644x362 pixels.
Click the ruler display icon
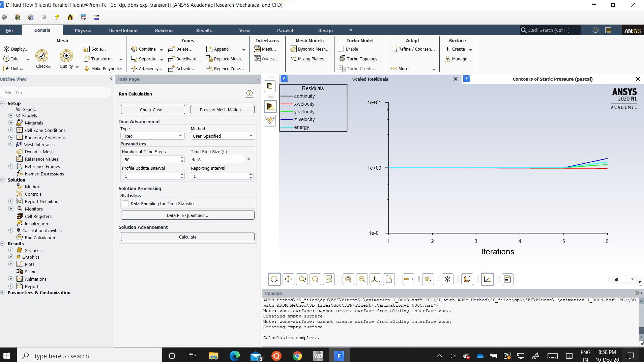pyautogui.click(x=408, y=279)
